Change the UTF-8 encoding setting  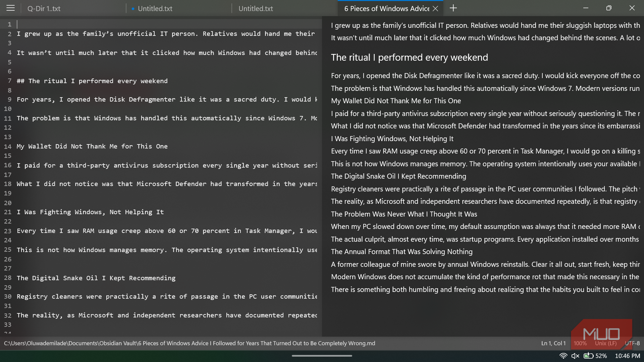point(632,343)
